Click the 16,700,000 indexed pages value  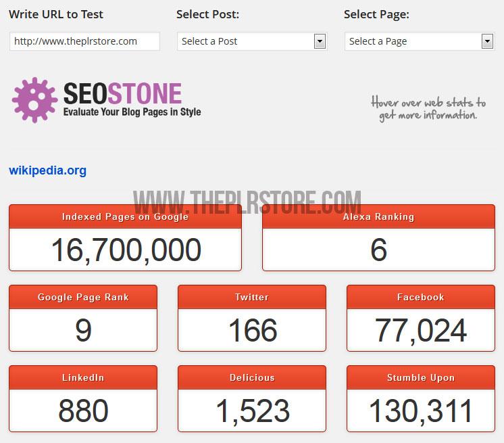pos(126,250)
